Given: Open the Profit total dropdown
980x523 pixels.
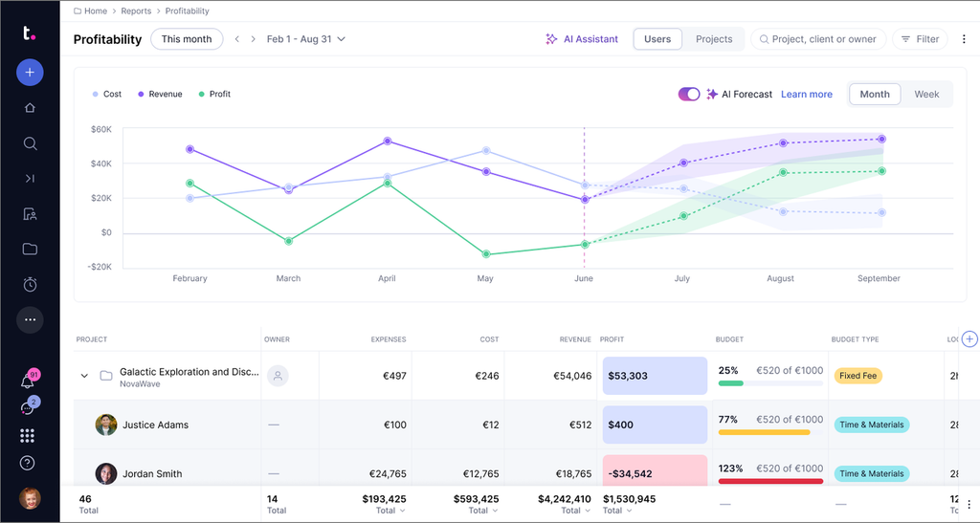Looking at the screenshot, I should point(617,510).
